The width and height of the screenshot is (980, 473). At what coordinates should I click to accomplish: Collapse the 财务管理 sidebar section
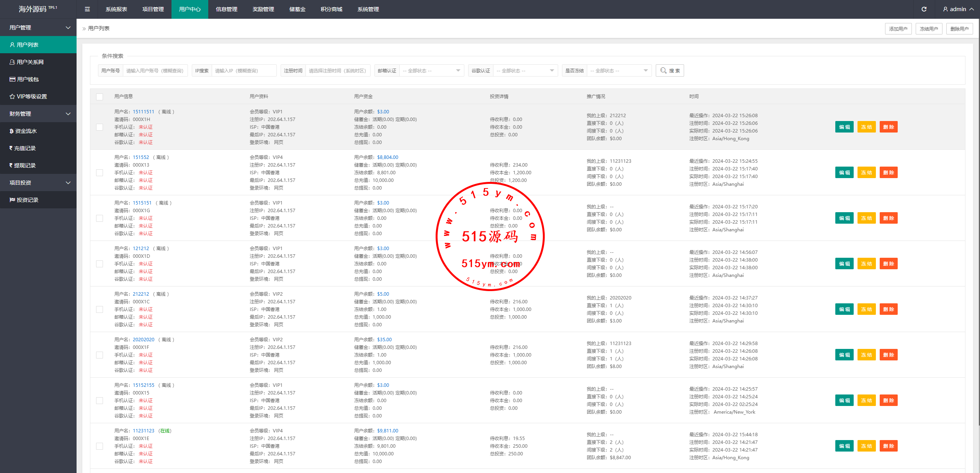(38, 114)
